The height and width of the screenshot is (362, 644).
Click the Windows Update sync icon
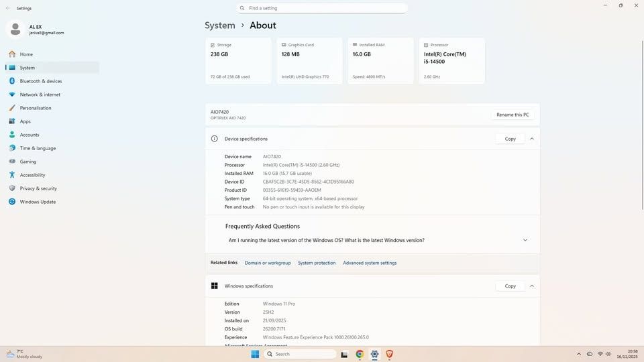12,202
